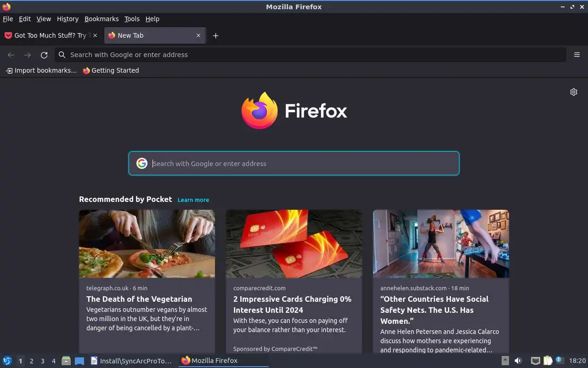Click the show desktop taskbar icon
The height and width of the screenshot is (368, 588).
79,361
